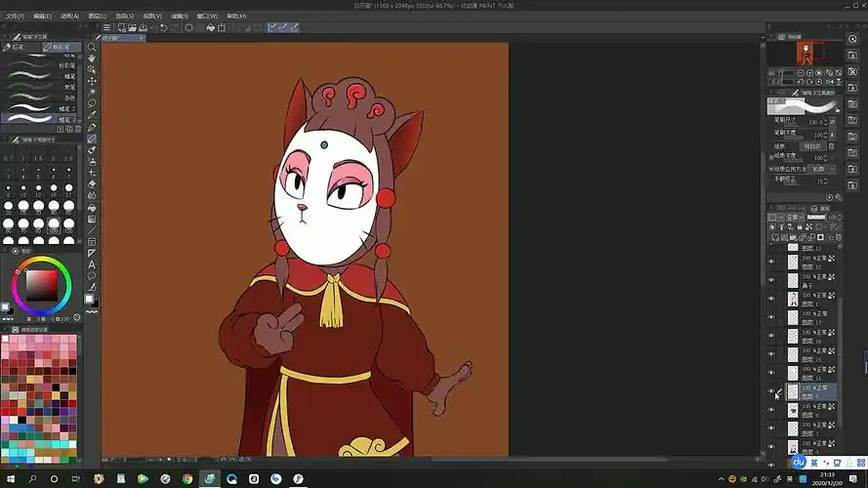Open the layer blending mode dropdown
868x488 pixels.
pyautogui.click(x=795, y=218)
